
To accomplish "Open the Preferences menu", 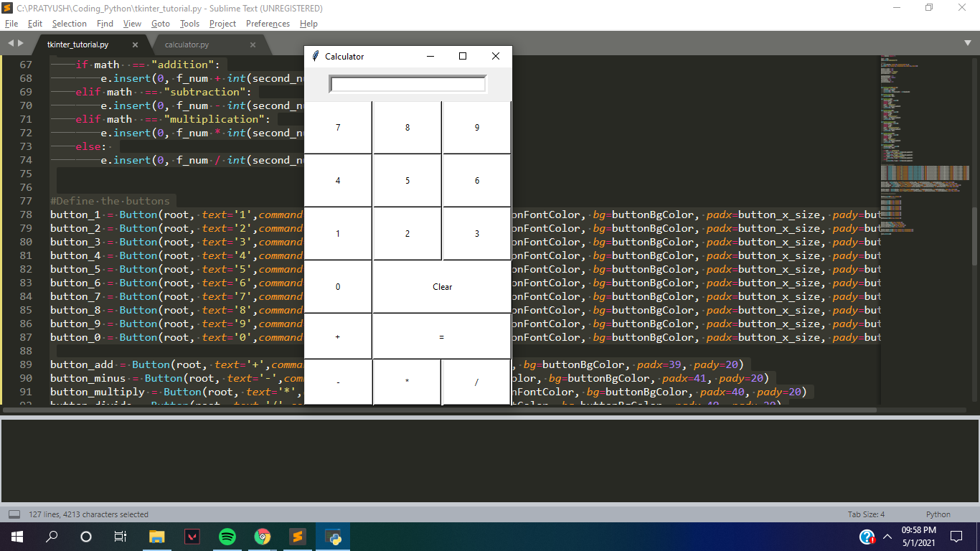I will pos(268,24).
